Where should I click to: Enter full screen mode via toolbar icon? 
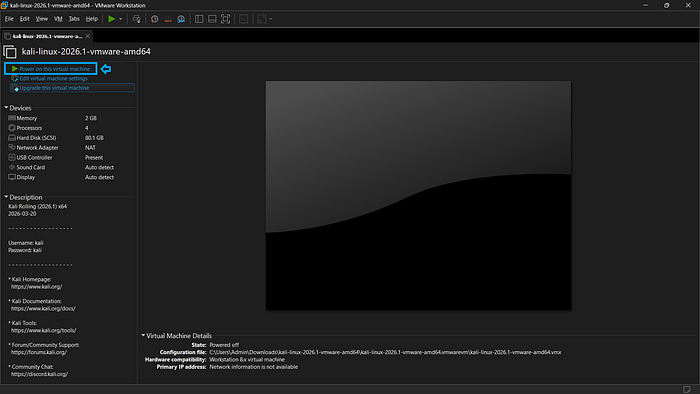226,19
